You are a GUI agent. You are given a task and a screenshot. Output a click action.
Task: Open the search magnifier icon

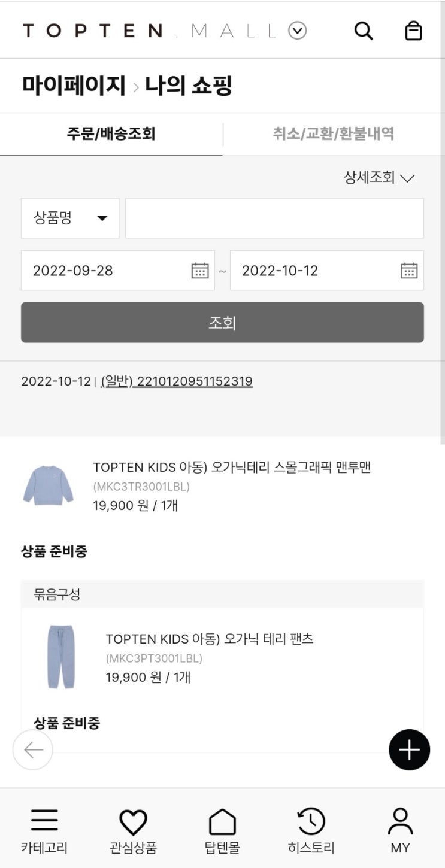pos(364,31)
